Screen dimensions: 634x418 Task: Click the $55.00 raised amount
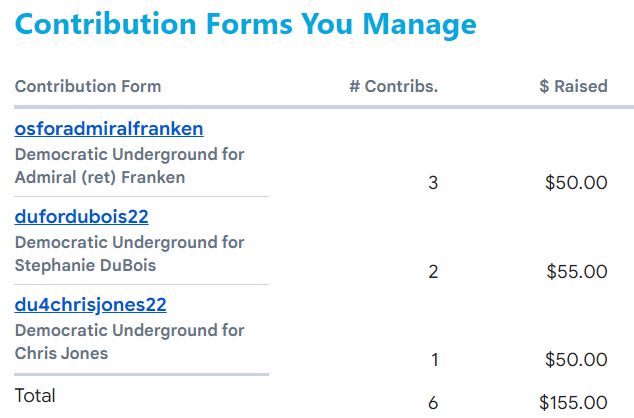click(x=577, y=271)
